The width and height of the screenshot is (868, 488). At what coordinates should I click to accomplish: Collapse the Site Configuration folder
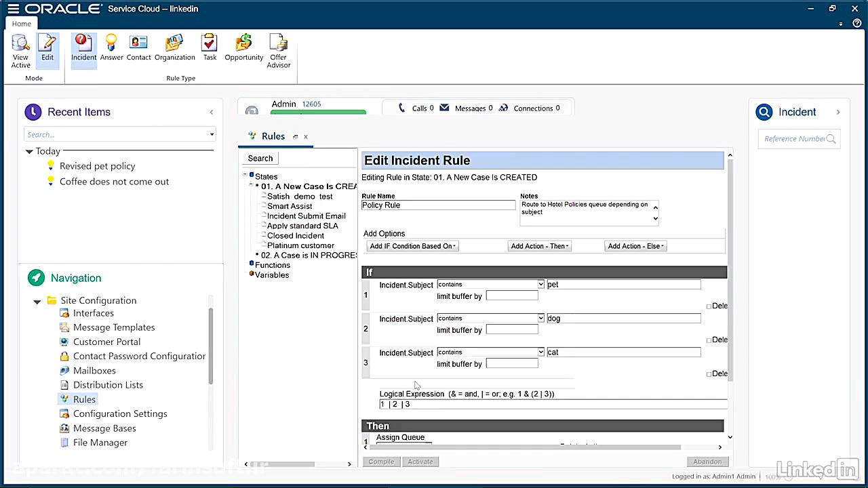coord(37,301)
